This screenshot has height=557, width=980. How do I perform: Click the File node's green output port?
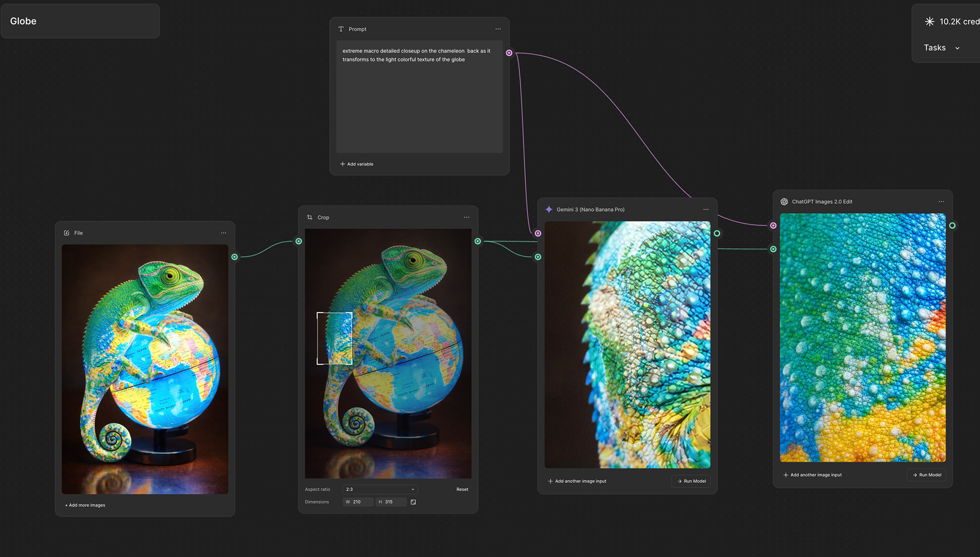pos(234,257)
